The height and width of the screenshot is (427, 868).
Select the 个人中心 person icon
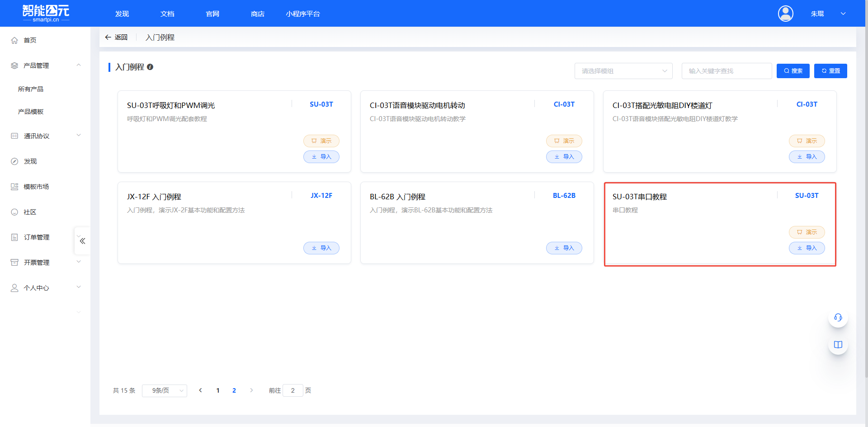pyautogui.click(x=14, y=288)
